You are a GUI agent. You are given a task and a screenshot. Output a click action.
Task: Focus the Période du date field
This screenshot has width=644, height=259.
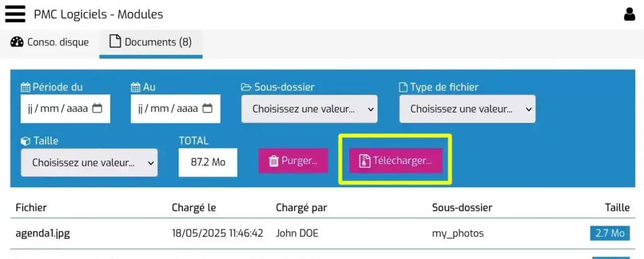(65, 109)
